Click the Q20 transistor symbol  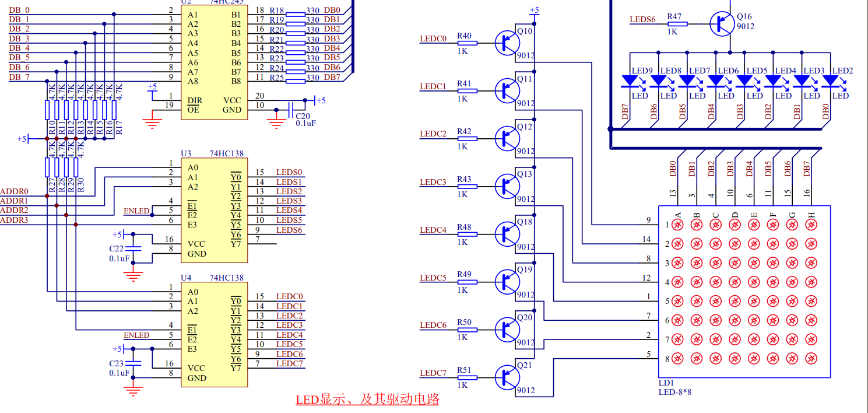pos(506,330)
